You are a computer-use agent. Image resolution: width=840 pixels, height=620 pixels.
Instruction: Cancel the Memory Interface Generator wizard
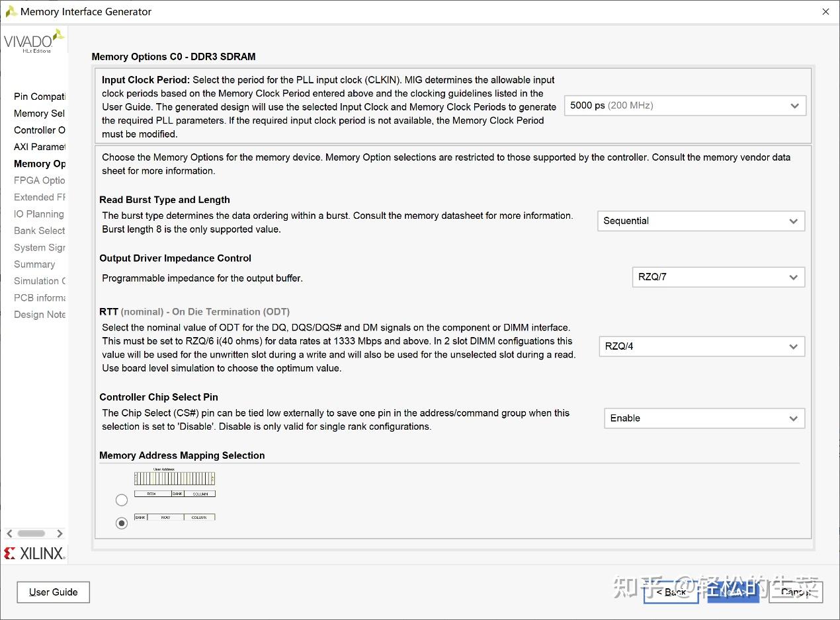pos(796,592)
